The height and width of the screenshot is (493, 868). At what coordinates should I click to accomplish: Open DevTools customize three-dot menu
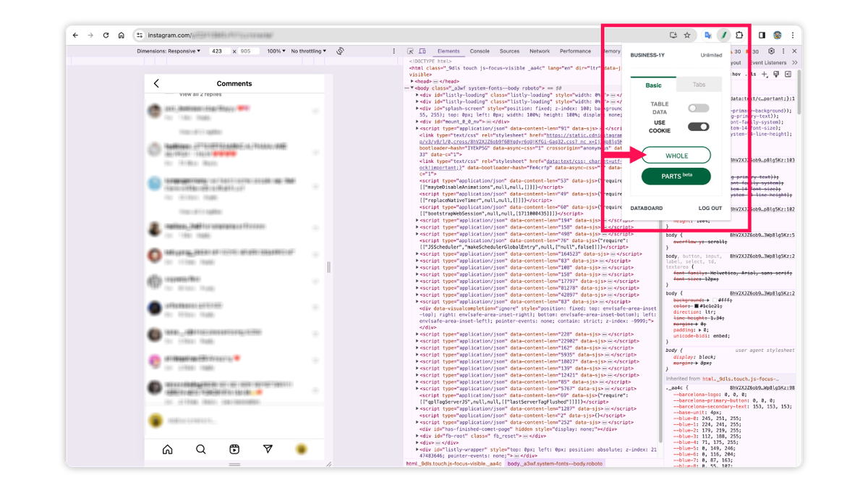[x=783, y=51]
